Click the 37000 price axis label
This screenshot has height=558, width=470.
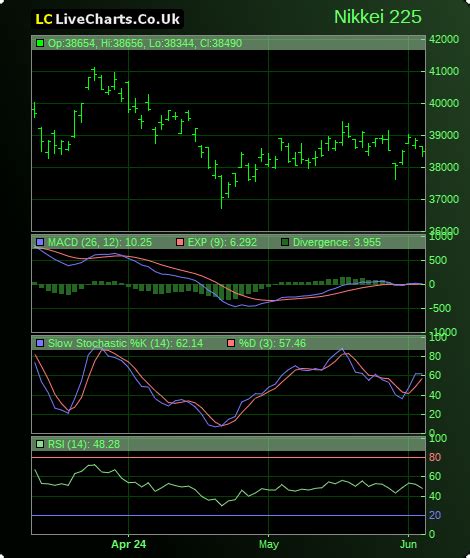pos(444,199)
